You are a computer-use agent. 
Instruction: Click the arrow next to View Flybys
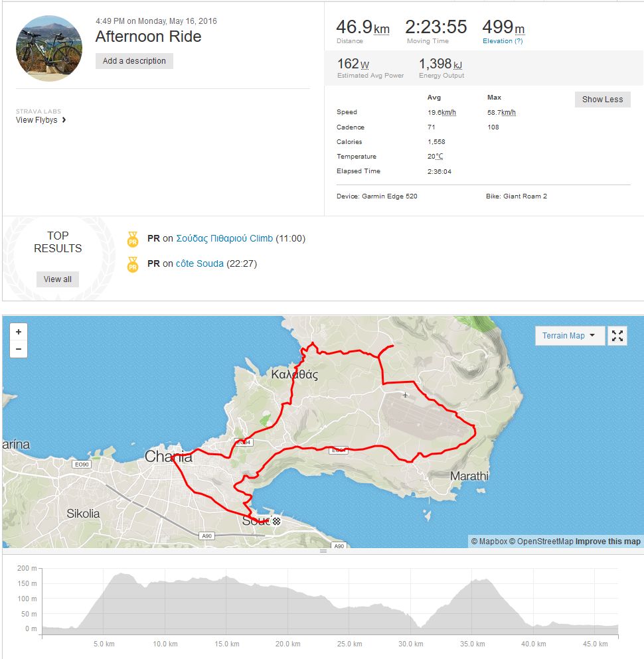coord(64,121)
